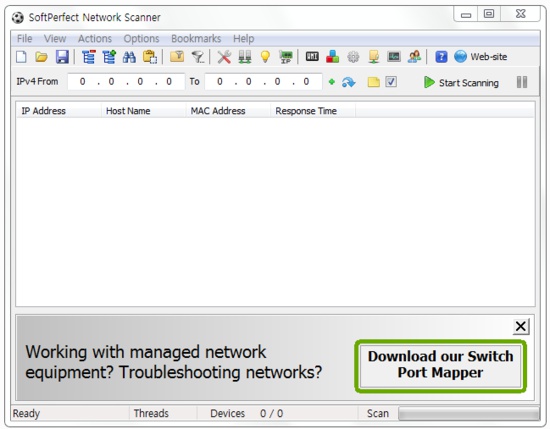
Task: Click the users accounts toolbar icon
Action: pos(414,57)
